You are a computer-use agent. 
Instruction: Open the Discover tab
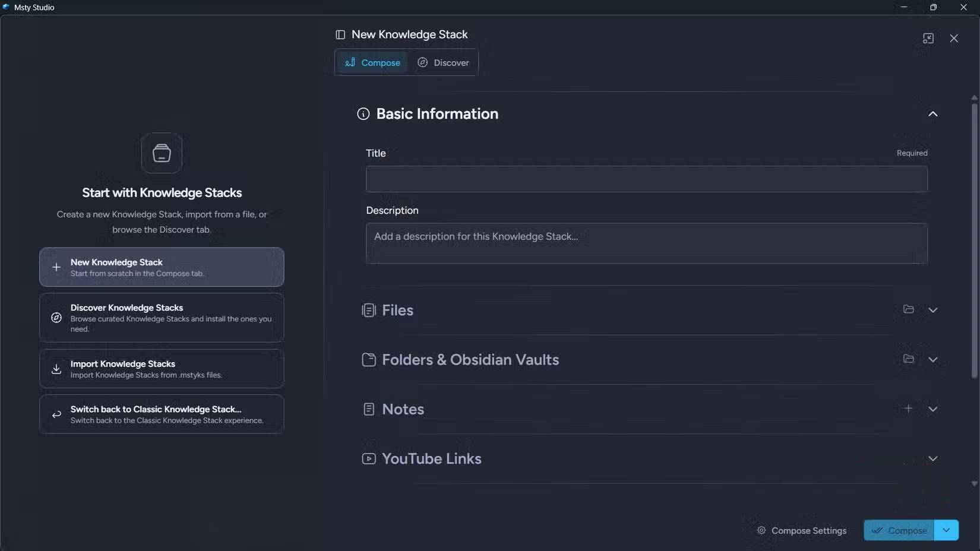click(x=443, y=62)
